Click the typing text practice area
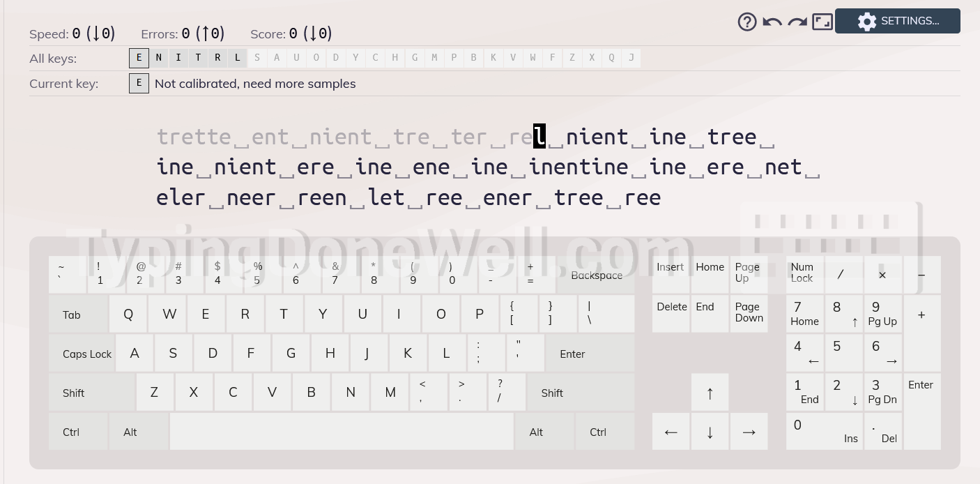 (x=488, y=167)
